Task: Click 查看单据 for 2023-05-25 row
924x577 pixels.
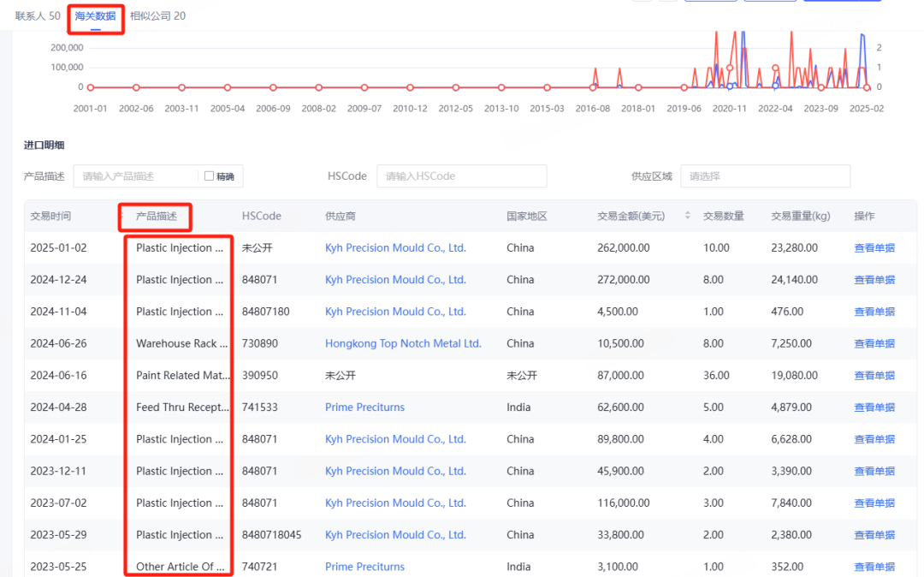Action: point(874,566)
